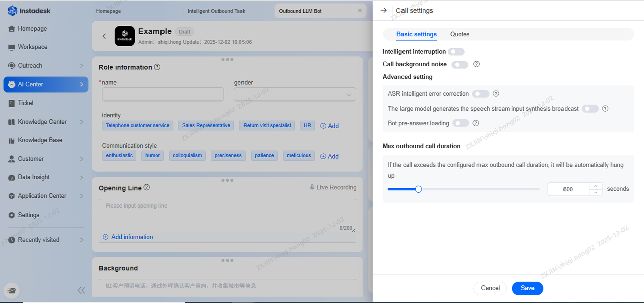Click help icon beside Opening Line
The image size is (644, 303).
coord(147,187)
